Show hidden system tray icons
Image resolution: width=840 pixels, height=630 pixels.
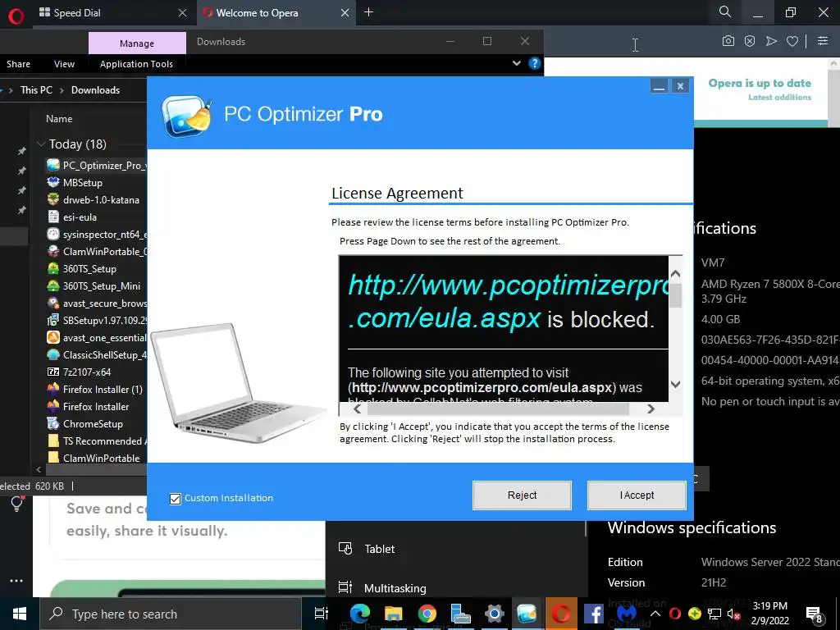(x=655, y=614)
